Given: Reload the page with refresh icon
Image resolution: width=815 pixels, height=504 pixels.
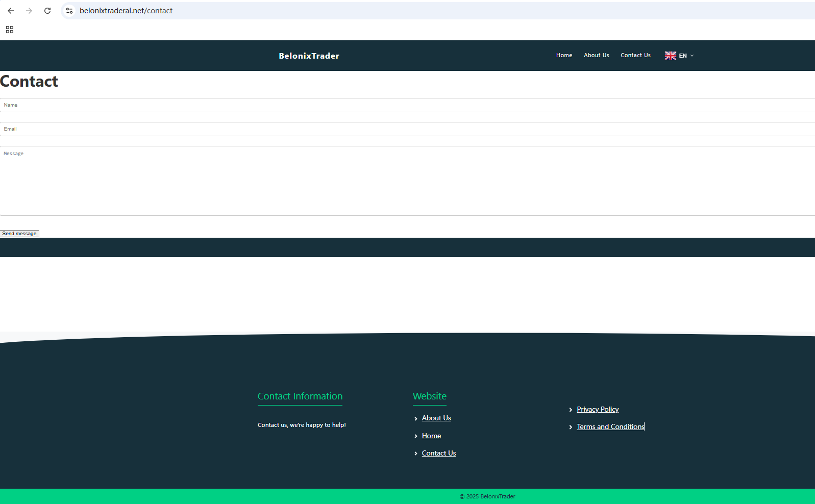Looking at the screenshot, I should point(47,11).
